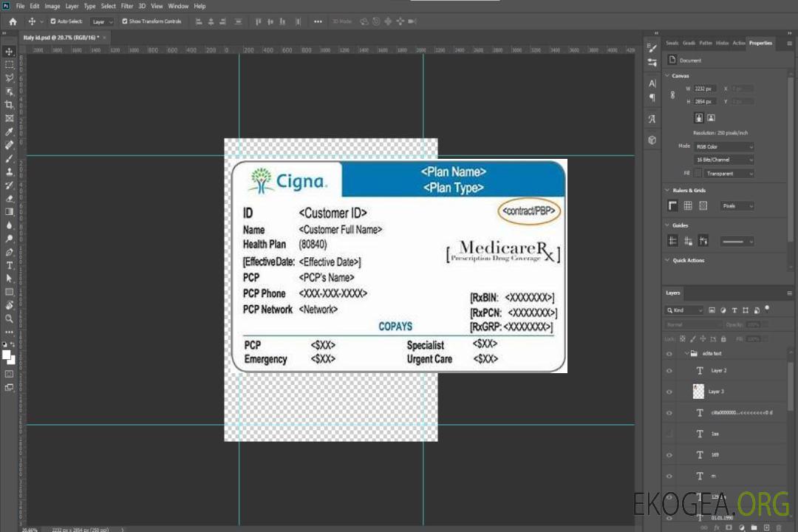Viewport: 798px width, 532px height.
Task: Create a new layer with the plus icon
Action: [x=767, y=528]
